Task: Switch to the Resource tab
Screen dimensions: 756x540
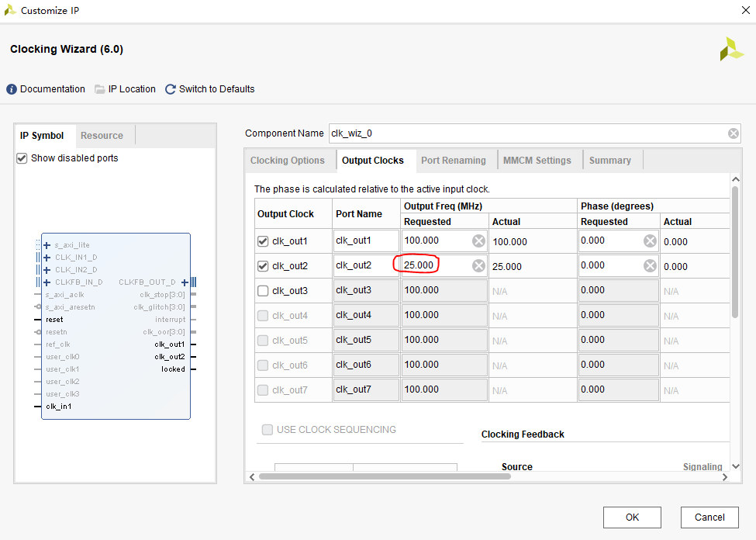Action: (x=102, y=136)
